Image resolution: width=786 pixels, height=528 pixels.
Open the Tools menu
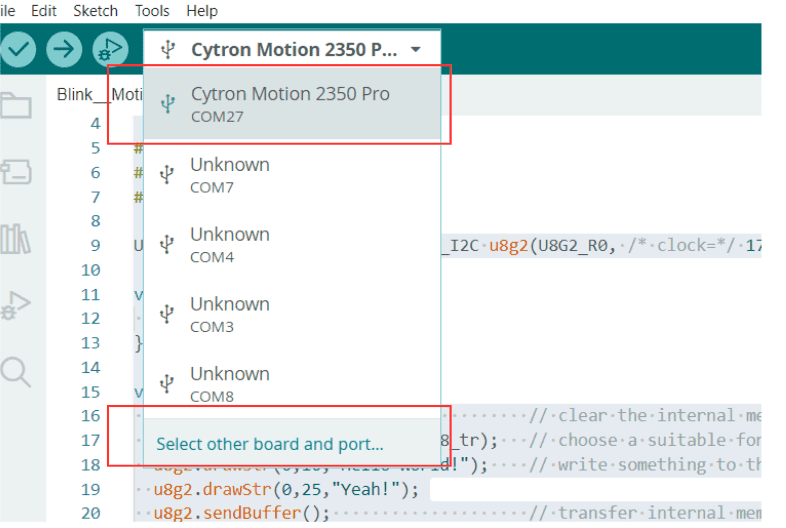pos(152,11)
